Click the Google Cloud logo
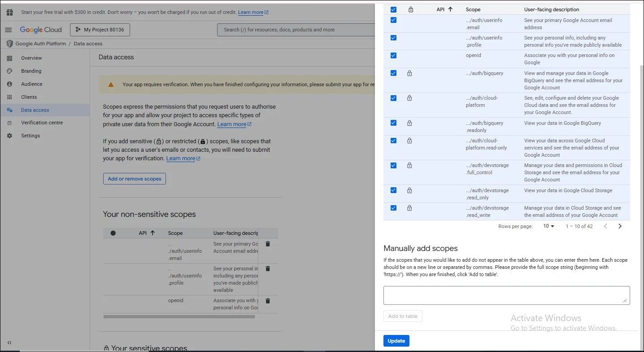The width and height of the screenshot is (644, 352). coord(41,30)
